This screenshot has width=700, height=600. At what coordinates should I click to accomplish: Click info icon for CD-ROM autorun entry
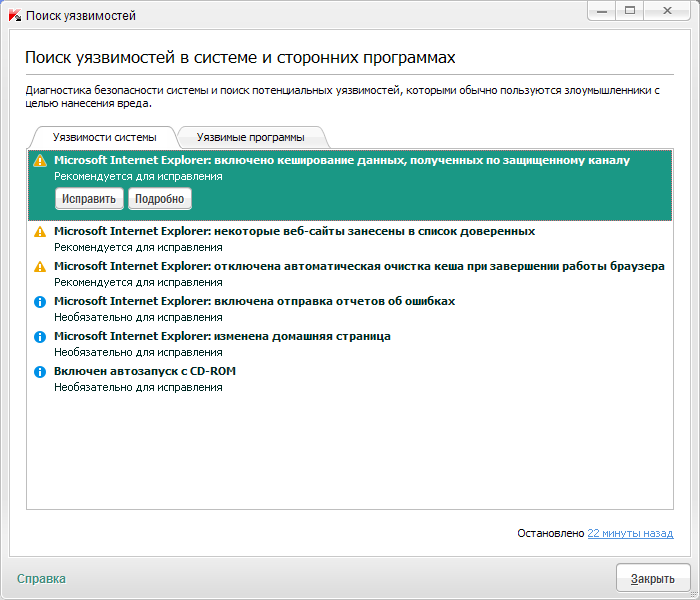[40, 371]
